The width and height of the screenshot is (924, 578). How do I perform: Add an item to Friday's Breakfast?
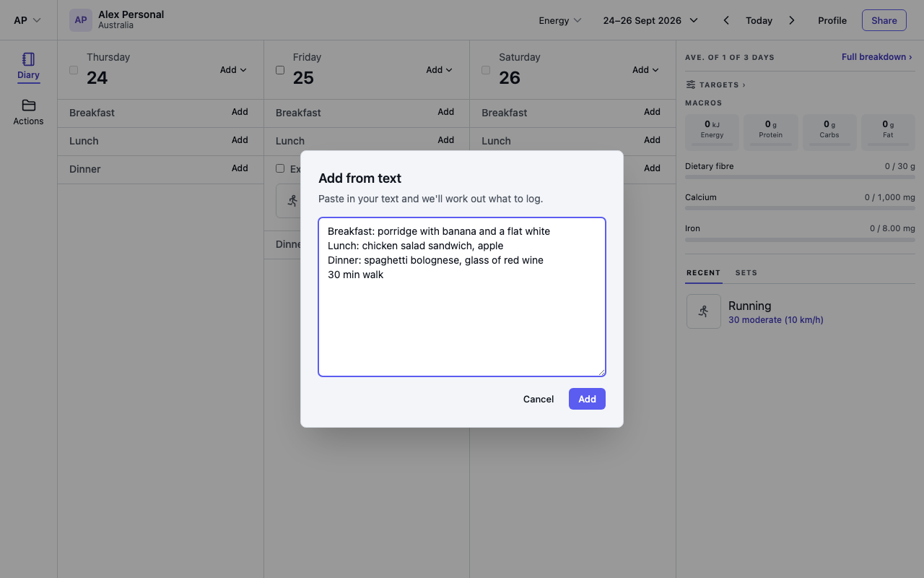tap(446, 112)
